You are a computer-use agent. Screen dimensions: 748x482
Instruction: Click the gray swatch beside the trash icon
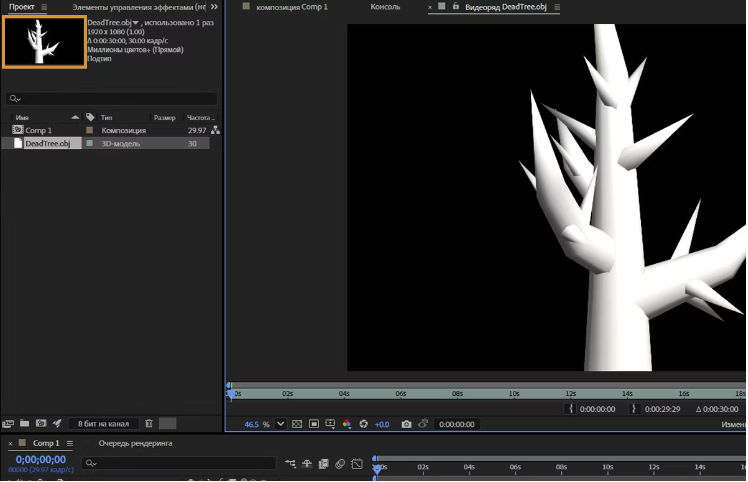tap(167, 423)
